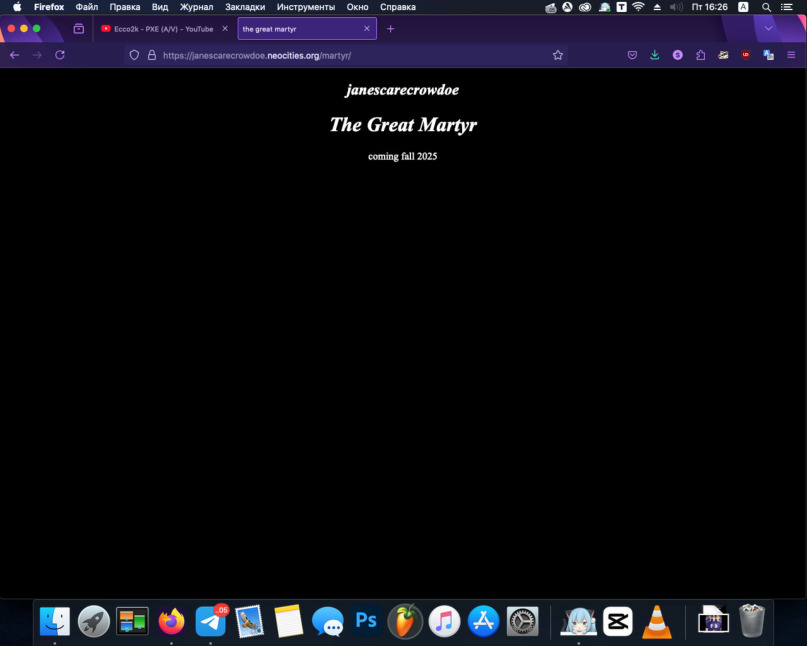Image resolution: width=807 pixels, height=646 pixels.
Task: Open the minimized window thumbnail in Dock
Action: [x=713, y=620]
